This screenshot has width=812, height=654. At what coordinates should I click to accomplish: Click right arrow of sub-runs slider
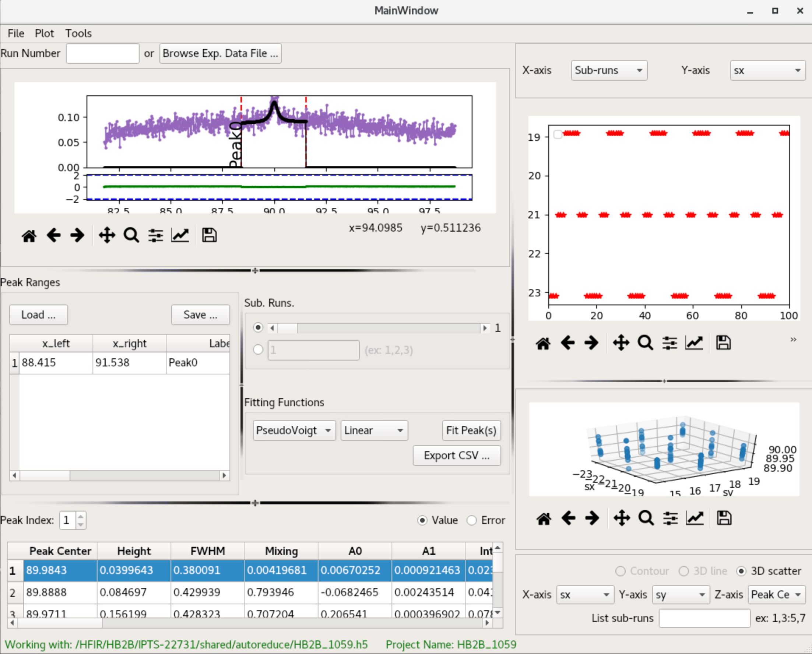point(485,328)
